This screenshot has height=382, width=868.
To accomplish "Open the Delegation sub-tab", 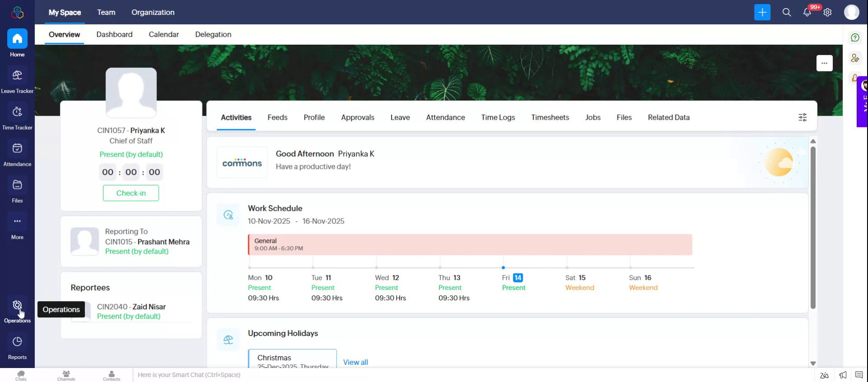I will pyautogui.click(x=213, y=34).
